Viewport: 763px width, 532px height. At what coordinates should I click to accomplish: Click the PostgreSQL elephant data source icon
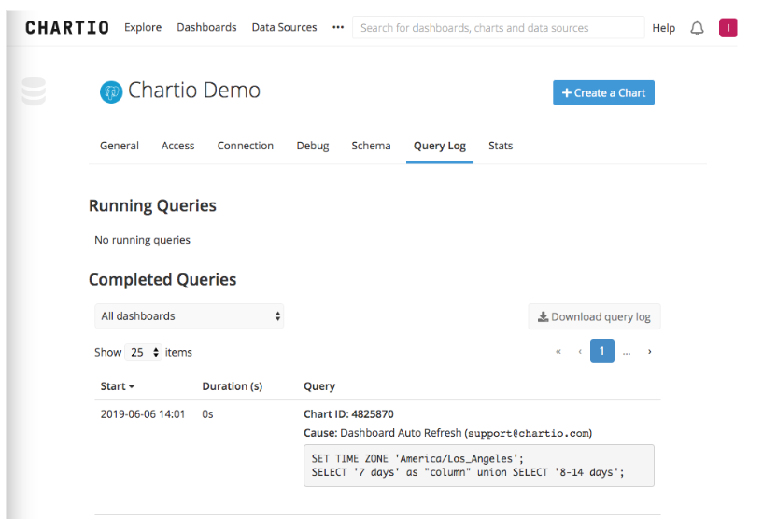point(111,91)
